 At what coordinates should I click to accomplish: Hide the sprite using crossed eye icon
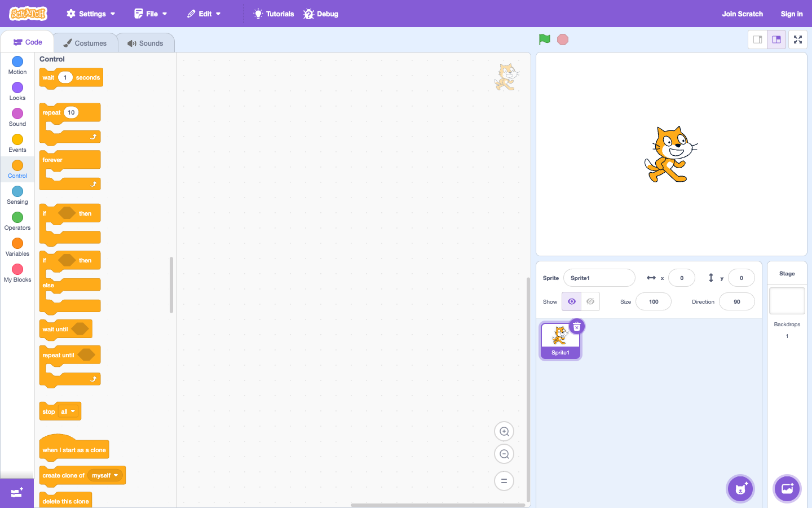tap(590, 301)
